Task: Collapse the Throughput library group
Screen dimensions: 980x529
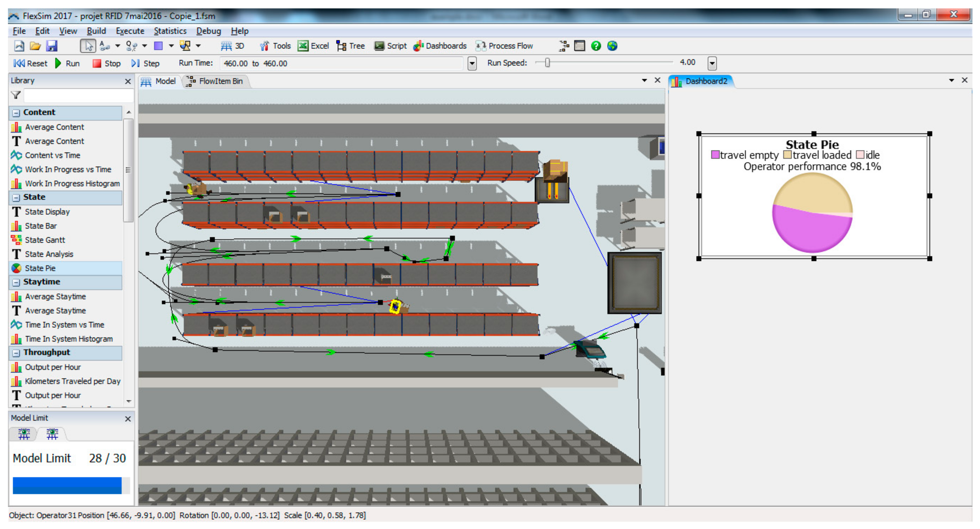Action: pos(16,353)
